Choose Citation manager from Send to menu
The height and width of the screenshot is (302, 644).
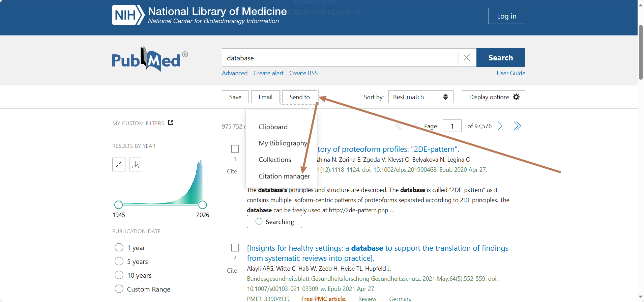[x=284, y=176]
